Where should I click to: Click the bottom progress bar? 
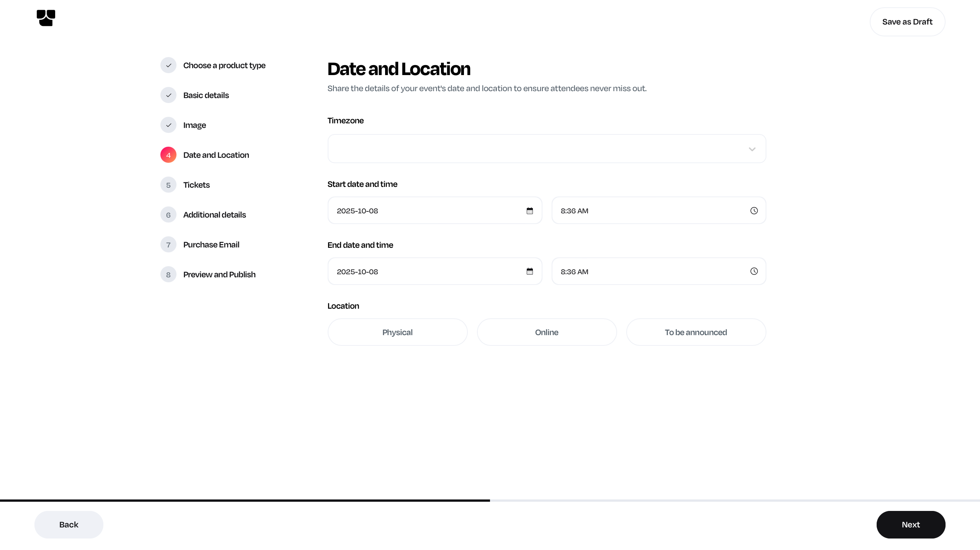(x=490, y=500)
